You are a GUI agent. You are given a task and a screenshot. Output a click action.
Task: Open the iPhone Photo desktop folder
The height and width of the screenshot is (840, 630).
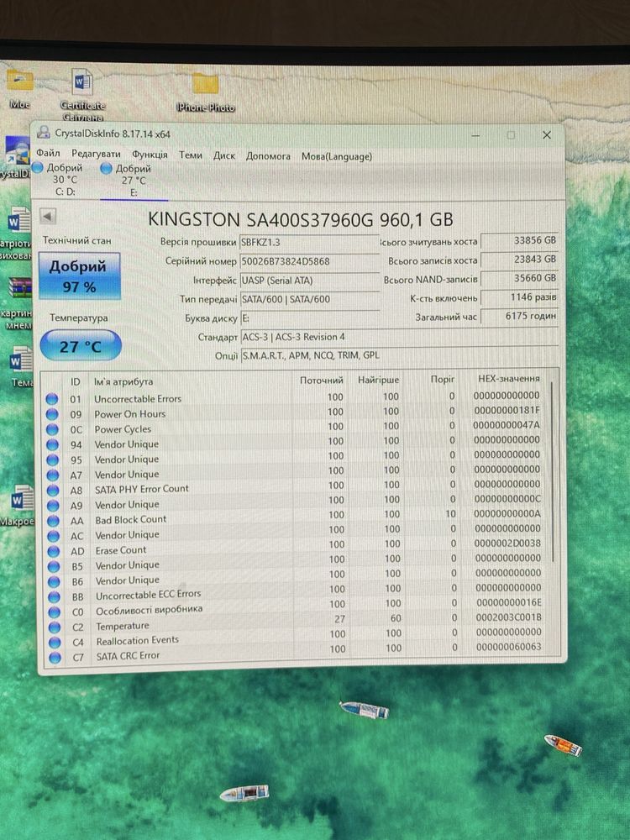coord(206,93)
